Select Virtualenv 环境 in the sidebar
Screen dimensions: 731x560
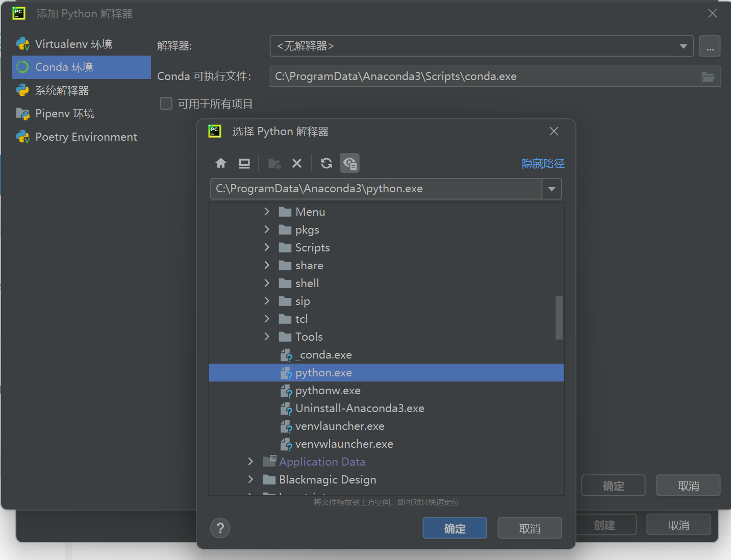pos(74,44)
